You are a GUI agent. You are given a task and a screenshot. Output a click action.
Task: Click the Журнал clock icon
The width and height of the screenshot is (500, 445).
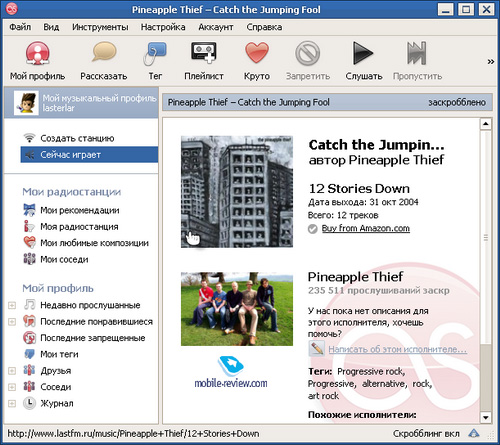point(29,403)
